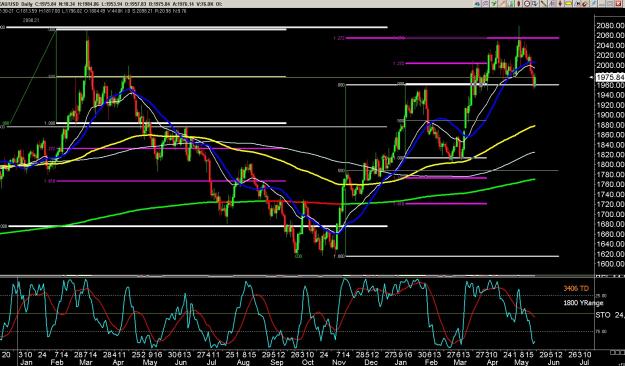Screen dimensions: 625x366
Task: Click the Daily timeframe text in the header
Action: pos(28,4)
